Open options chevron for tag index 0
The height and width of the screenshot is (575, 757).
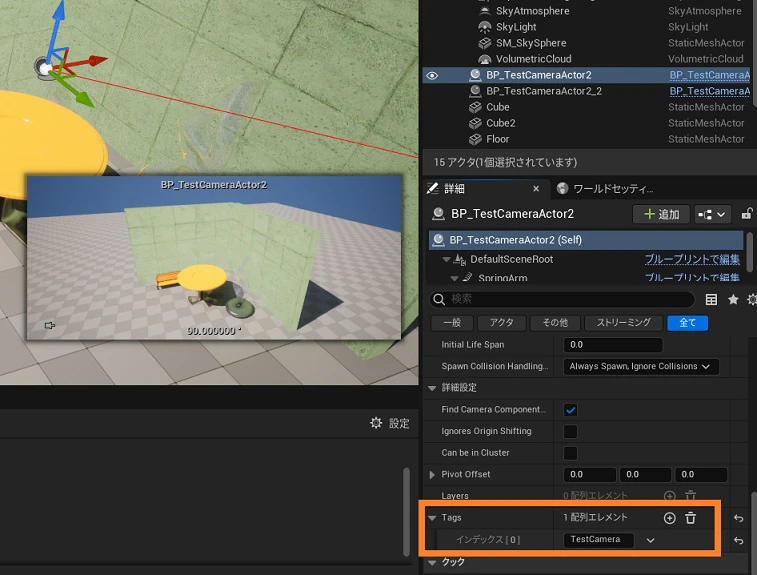650,540
